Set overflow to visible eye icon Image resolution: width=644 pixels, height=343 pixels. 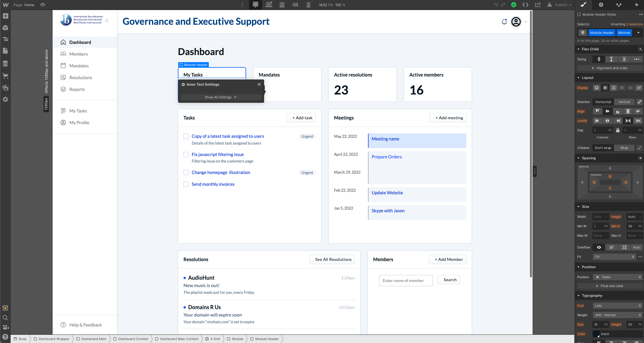(x=599, y=247)
